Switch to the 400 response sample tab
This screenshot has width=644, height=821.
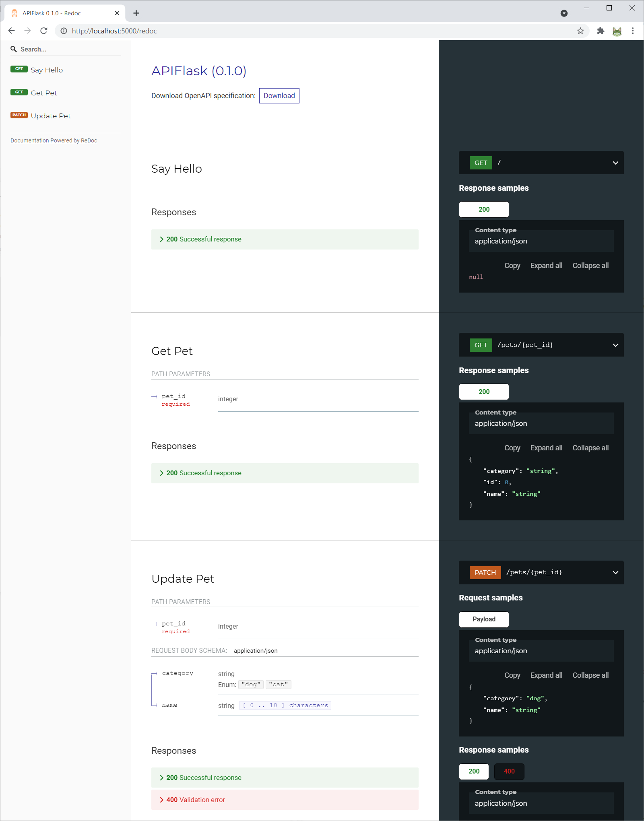coord(509,771)
